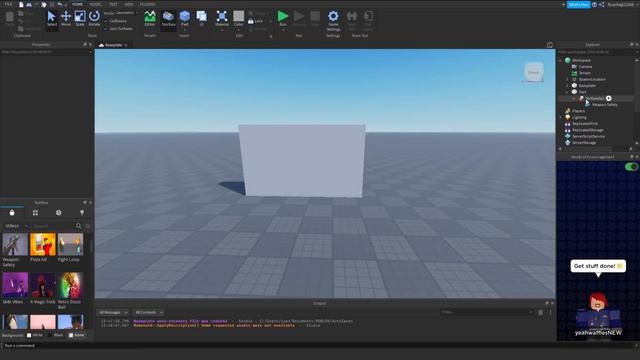Collapse the Workspace tree node
640x360 pixels.
(560, 60)
